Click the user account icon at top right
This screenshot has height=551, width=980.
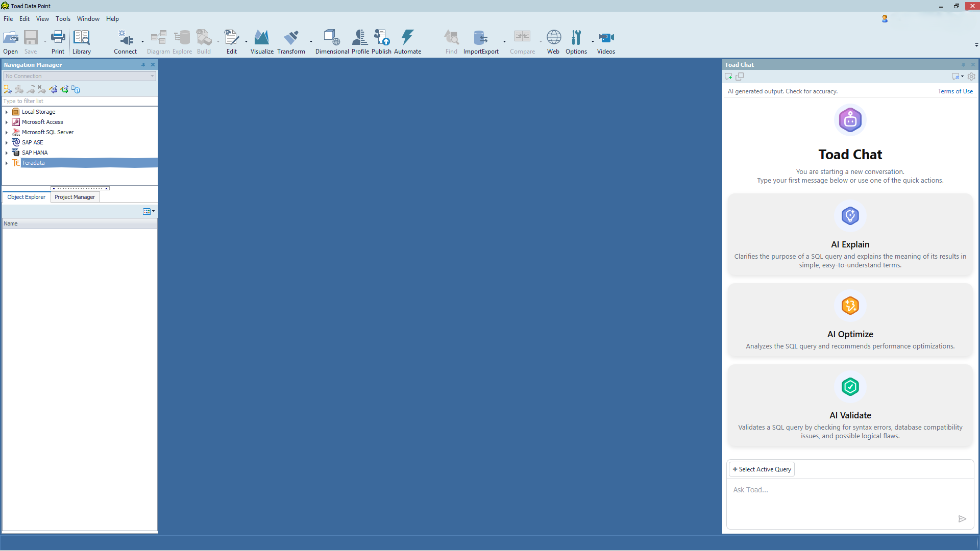885,18
